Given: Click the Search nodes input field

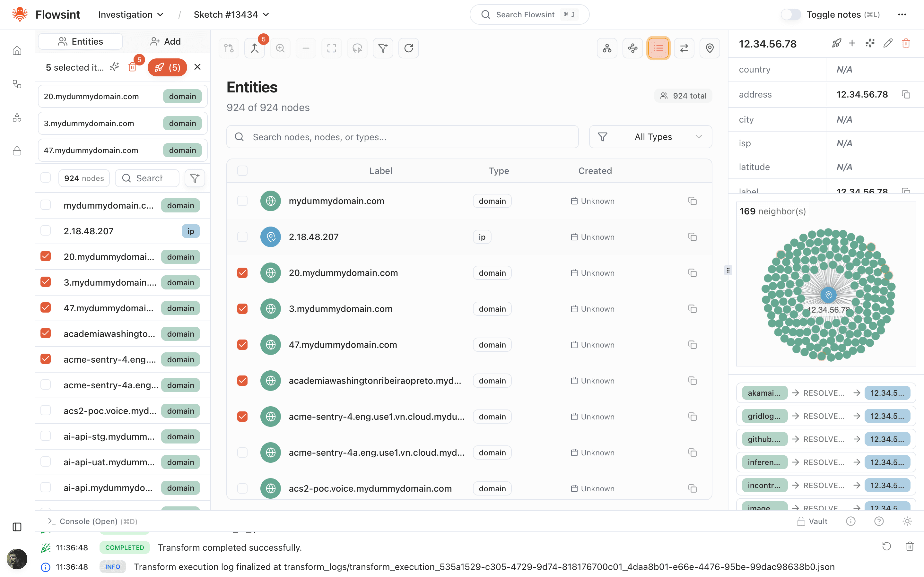Looking at the screenshot, I should 403,137.
